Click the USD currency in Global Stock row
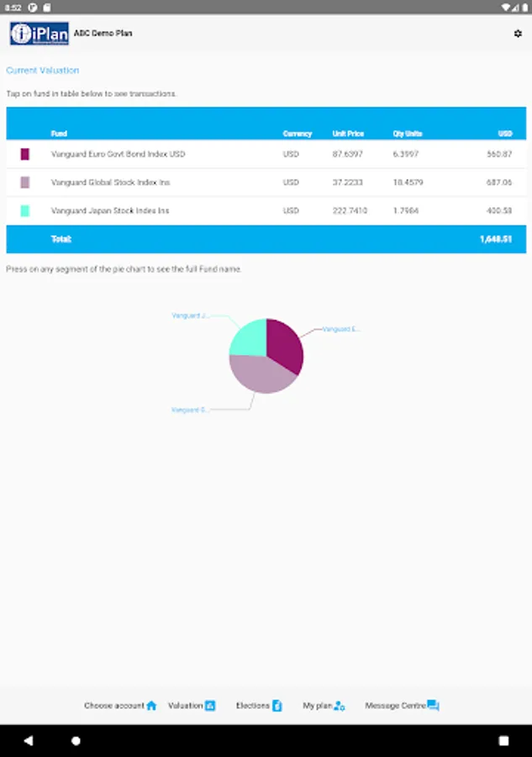This screenshot has height=757, width=532. point(291,182)
